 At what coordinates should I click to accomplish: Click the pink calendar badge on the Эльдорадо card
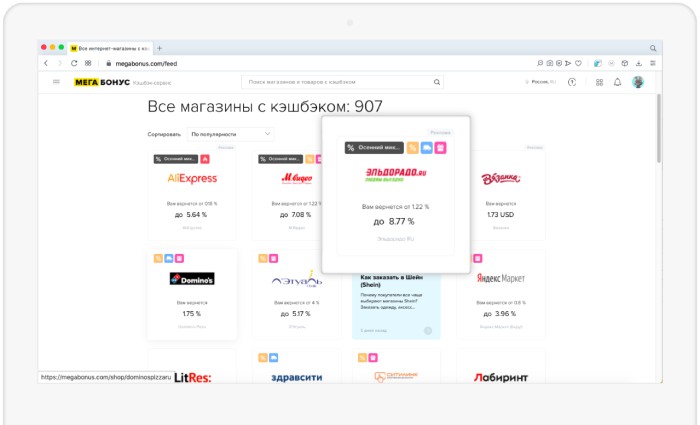pyautogui.click(x=440, y=148)
